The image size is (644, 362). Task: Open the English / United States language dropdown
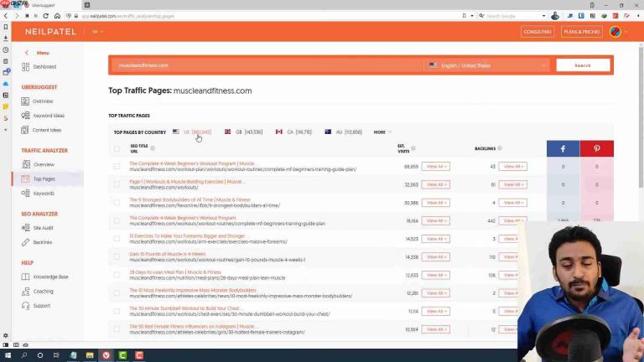(x=486, y=65)
